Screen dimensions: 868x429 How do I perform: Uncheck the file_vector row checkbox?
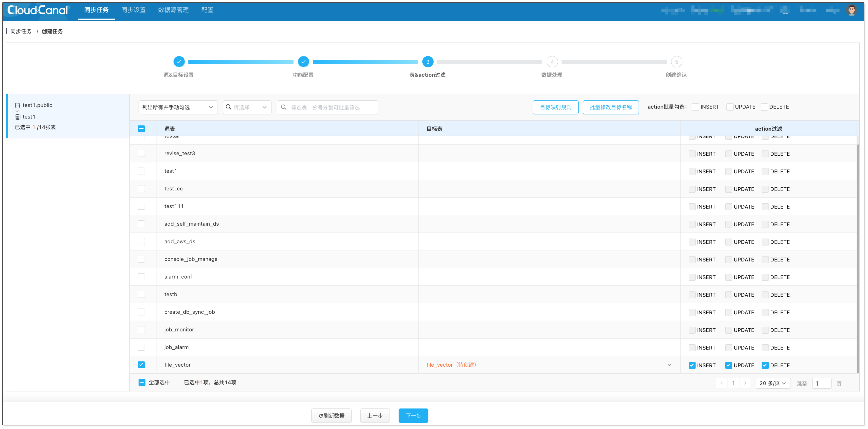click(141, 365)
